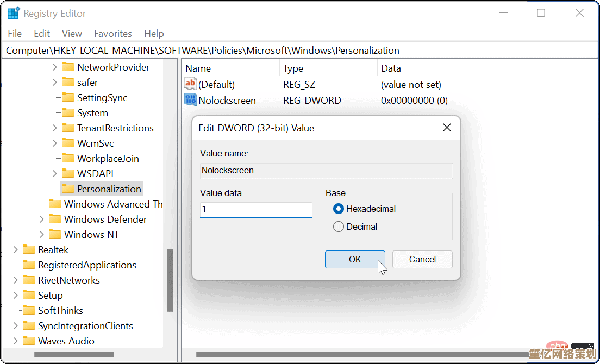The width and height of the screenshot is (600, 364).
Task: Select the Windows Advanced Threat folder icon
Action: [55, 204]
